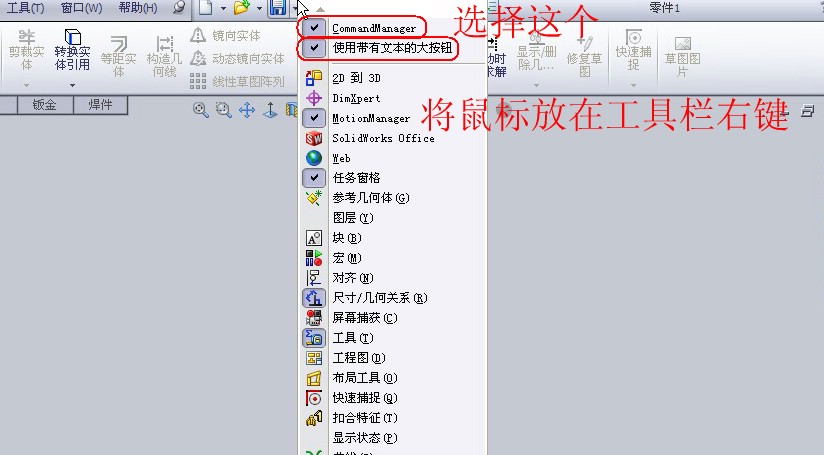Screen dimensions: 824x455
Task: Expand the dropdown arrow below 转换实体引用
Action: tap(73, 85)
